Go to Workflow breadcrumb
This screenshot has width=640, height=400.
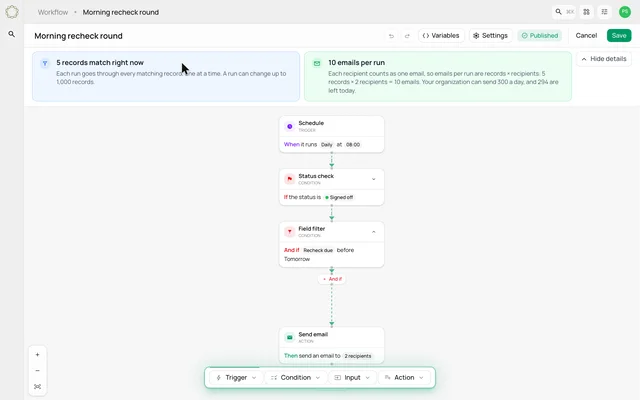tap(53, 12)
